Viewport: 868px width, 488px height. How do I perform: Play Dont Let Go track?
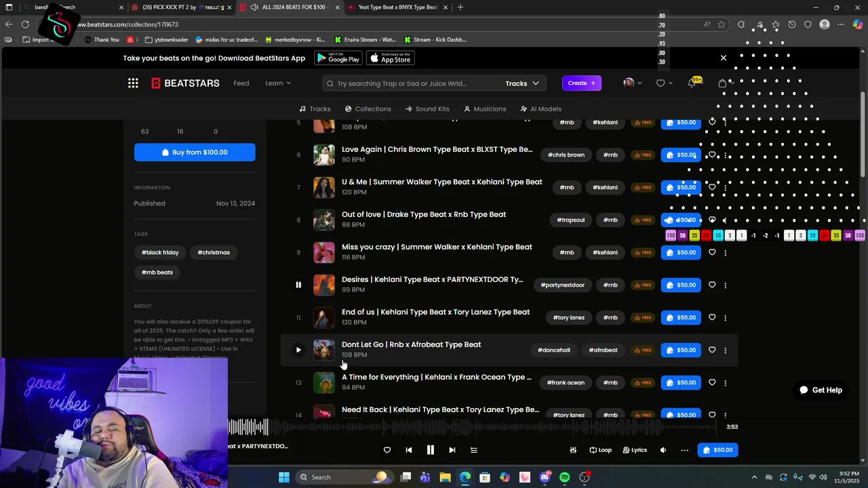coord(298,350)
